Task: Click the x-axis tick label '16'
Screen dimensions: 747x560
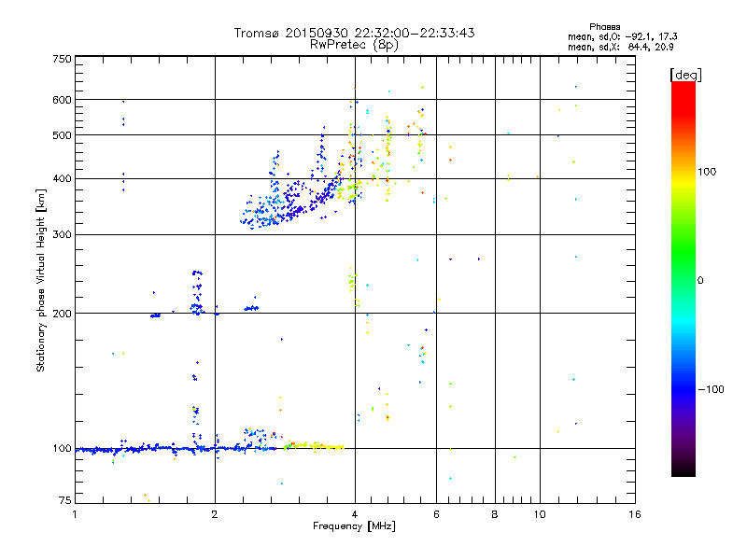Action: point(635,514)
